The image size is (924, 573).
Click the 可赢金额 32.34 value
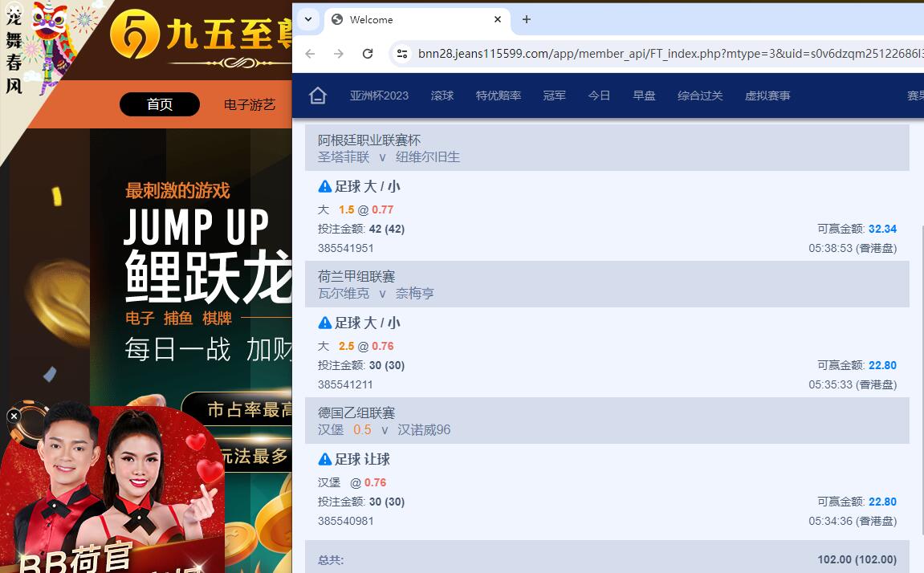[883, 229]
